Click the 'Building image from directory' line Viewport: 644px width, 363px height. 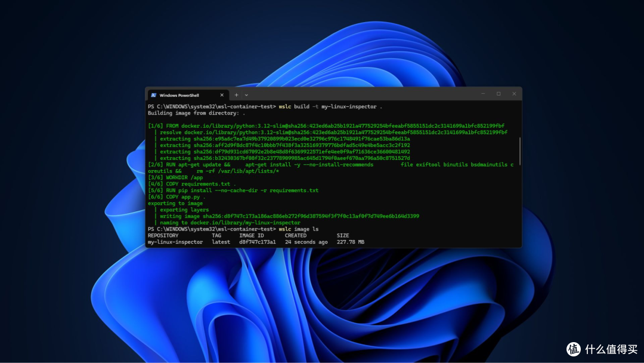[x=196, y=113]
